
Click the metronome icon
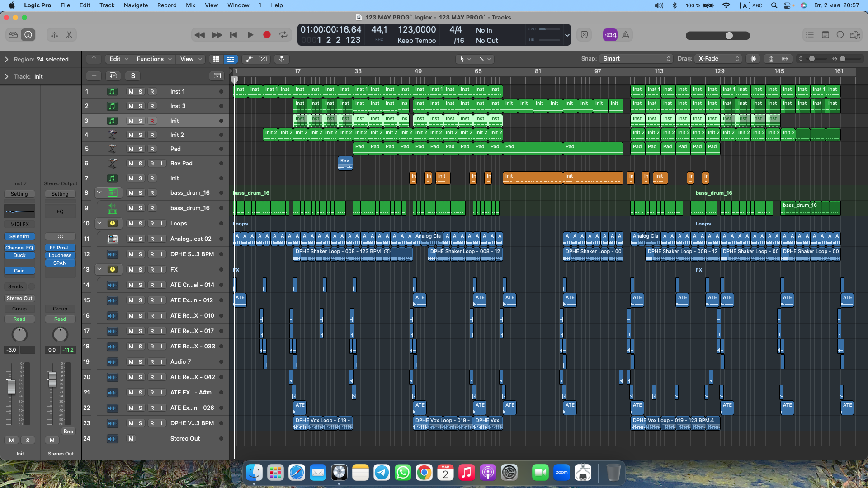point(626,35)
